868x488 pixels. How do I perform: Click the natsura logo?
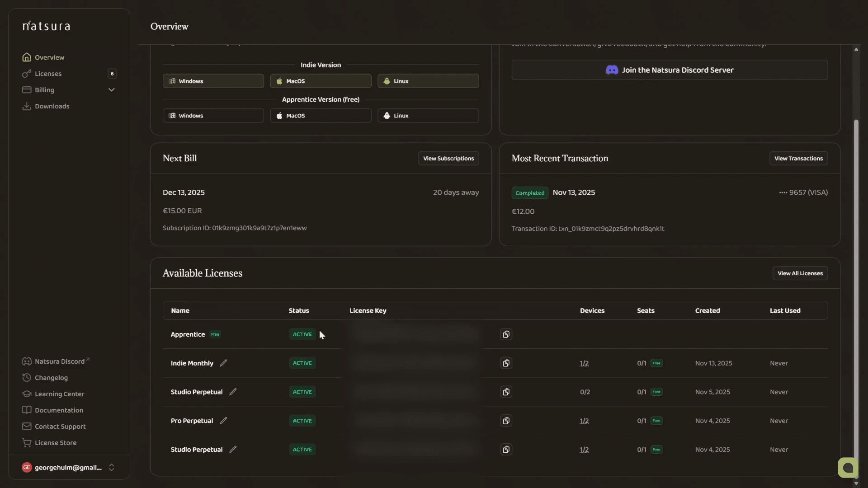click(47, 26)
